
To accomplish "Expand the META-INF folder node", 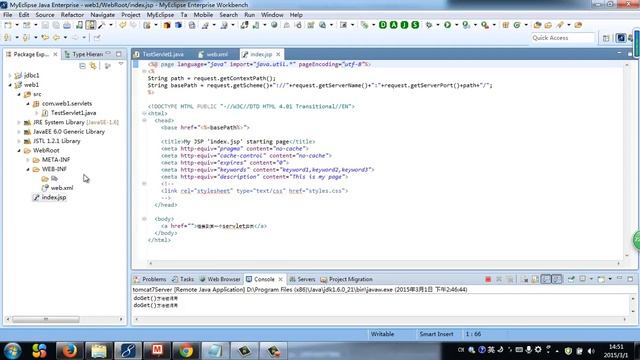I will (28, 160).
